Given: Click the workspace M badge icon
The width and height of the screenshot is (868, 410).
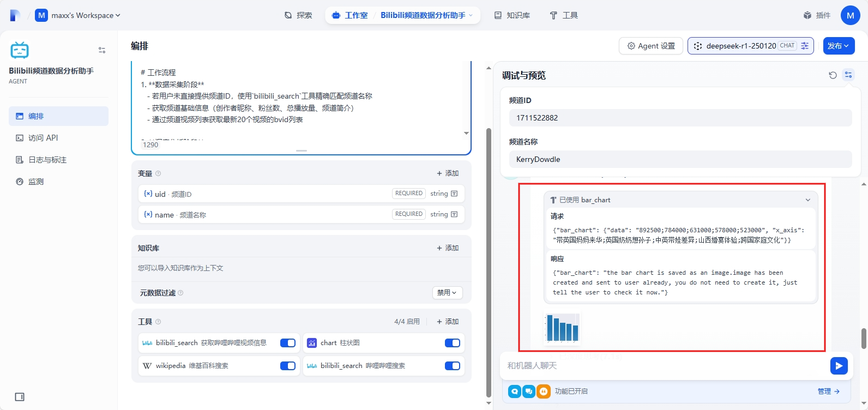Looking at the screenshot, I should (41, 15).
